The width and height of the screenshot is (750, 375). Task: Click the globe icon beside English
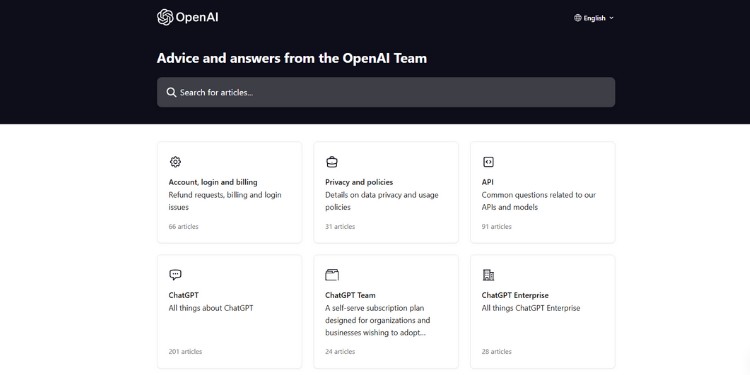tap(577, 18)
